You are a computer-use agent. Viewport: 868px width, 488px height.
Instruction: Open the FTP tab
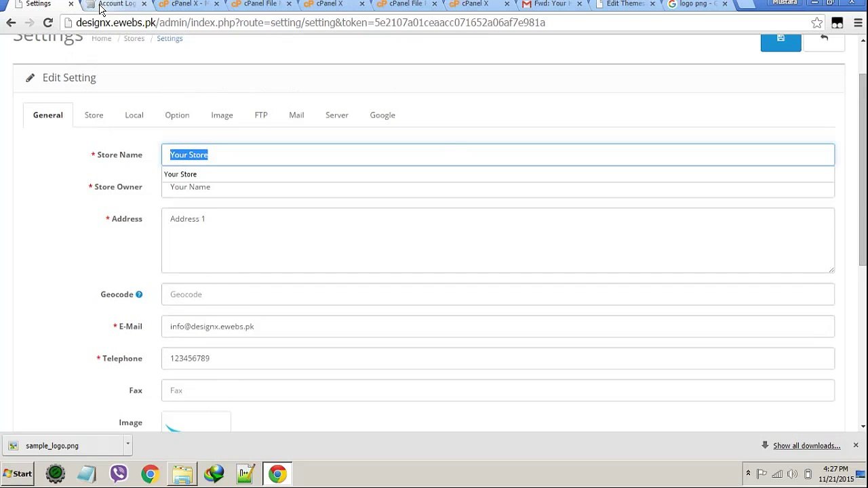(x=261, y=115)
